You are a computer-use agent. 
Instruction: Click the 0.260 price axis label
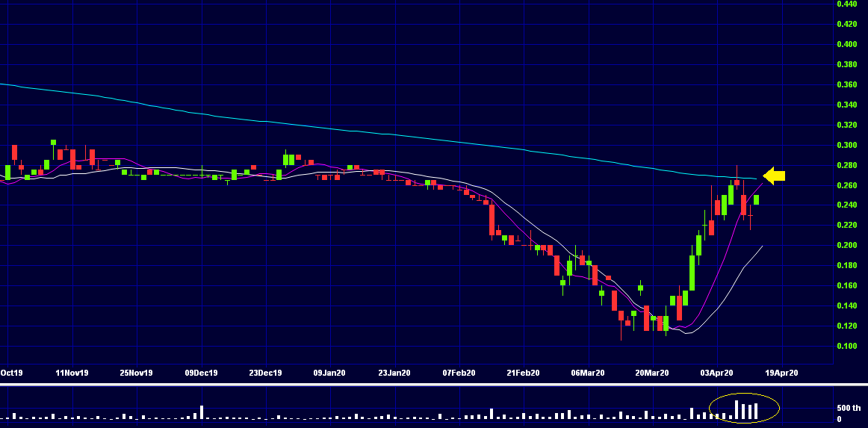(848, 185)
